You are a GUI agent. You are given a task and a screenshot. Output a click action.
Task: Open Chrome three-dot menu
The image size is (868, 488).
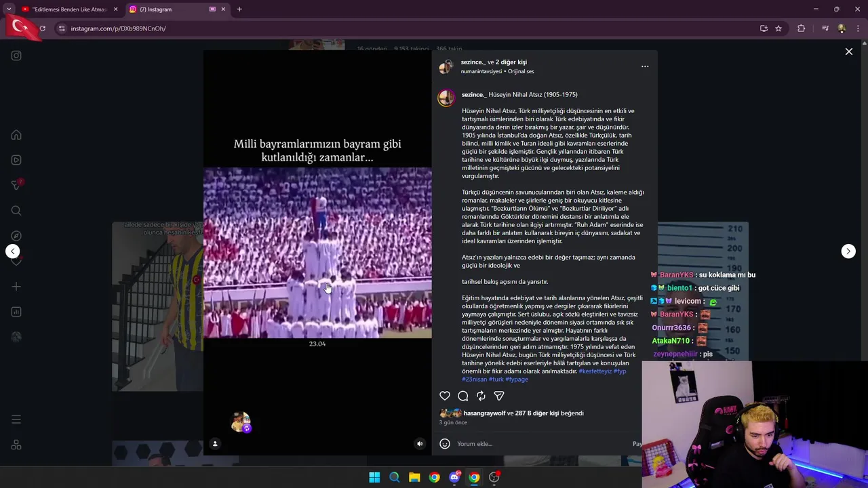coord(859,28)
